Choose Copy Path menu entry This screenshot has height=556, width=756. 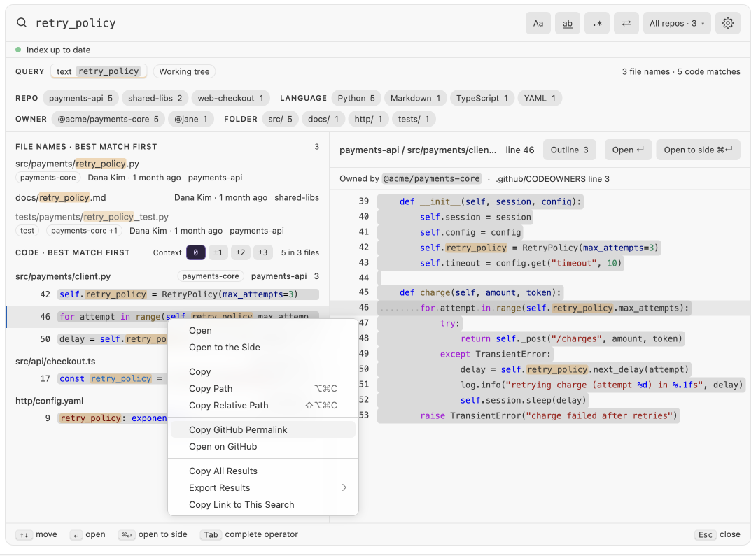[262, 389]
